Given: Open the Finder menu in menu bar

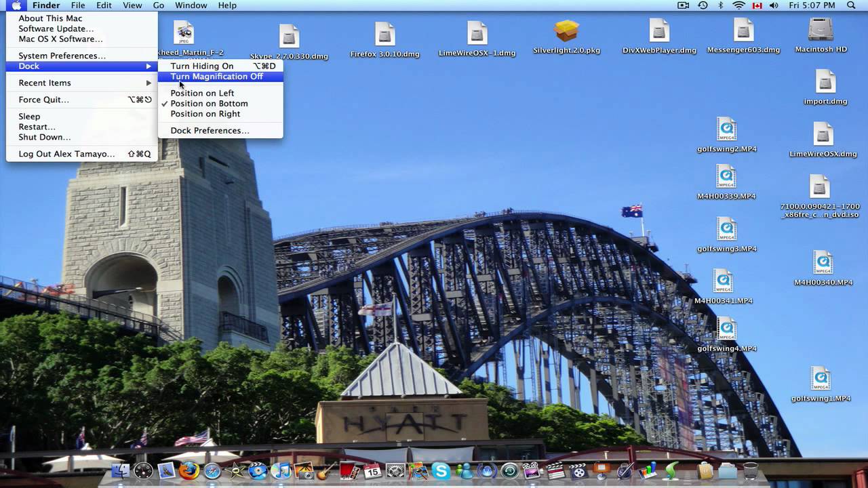Looking at the screenshot, I should [46, 5].
